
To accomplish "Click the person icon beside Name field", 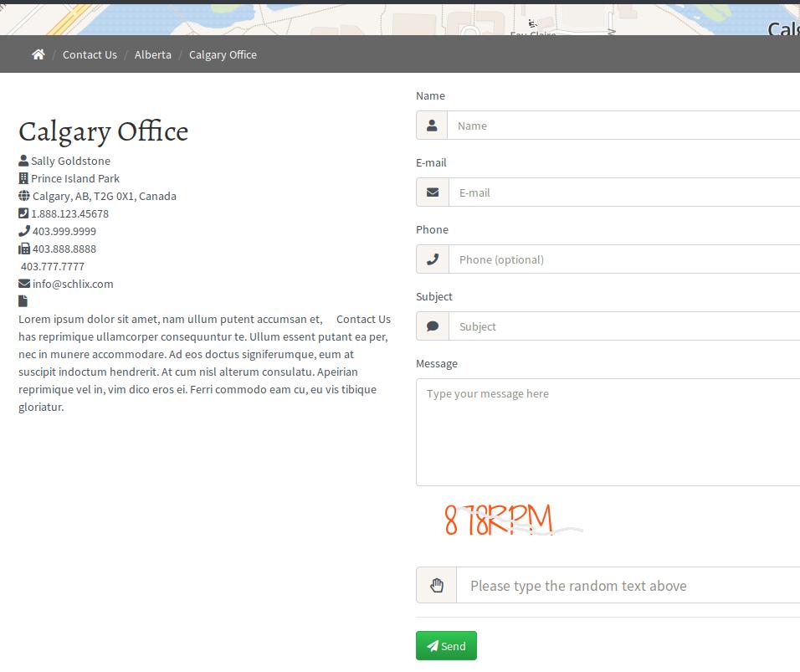I will pyautogui.click(x=432, y=126).
